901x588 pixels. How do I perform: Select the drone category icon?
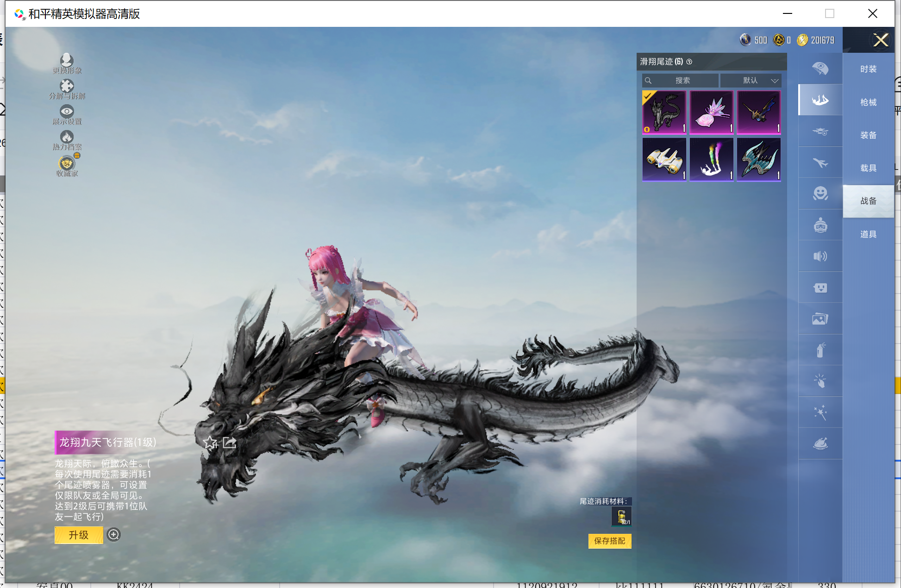pyautogui.click(x=820, y=131)
